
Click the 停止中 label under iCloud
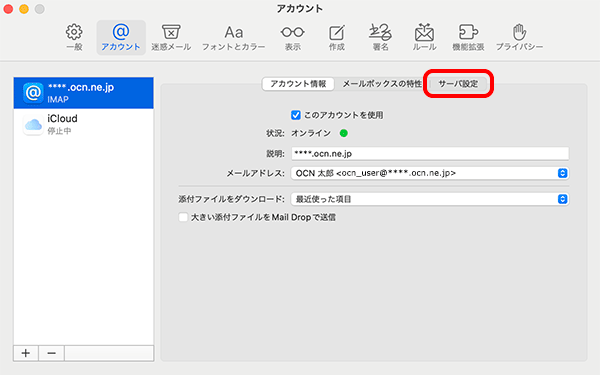pos(59,131)
